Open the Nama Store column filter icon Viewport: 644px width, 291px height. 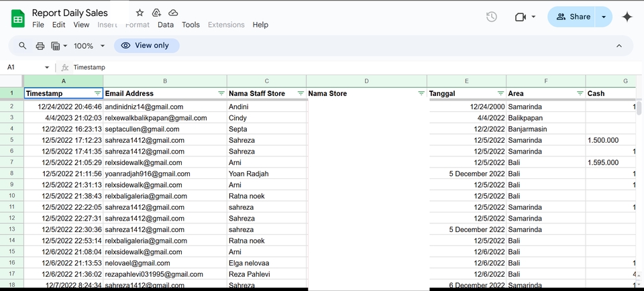(421, 94)
